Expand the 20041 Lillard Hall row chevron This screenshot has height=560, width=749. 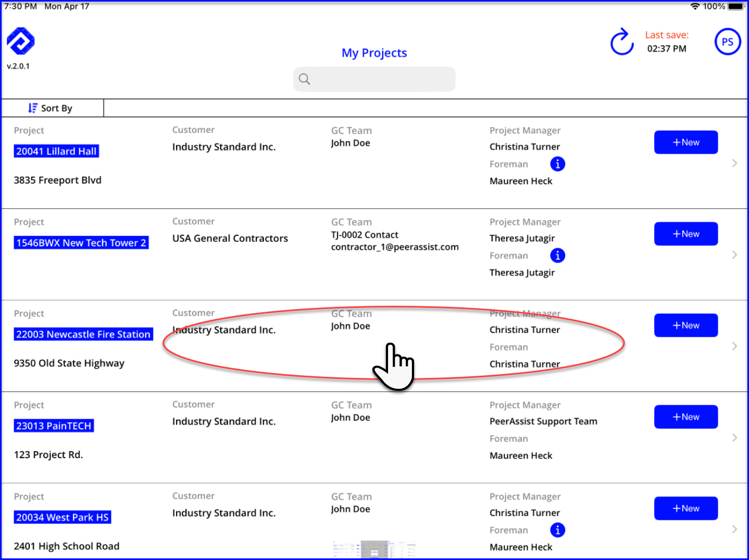(x=734, y=163)
